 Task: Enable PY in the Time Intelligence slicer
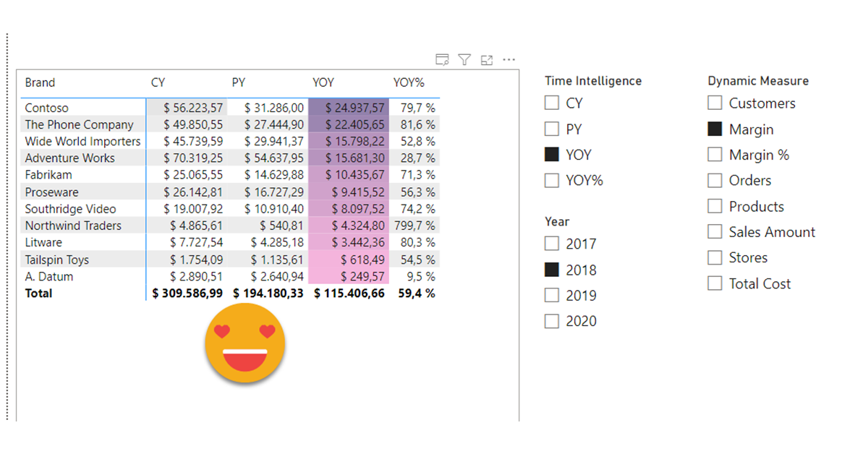click(x=551, y=129)
